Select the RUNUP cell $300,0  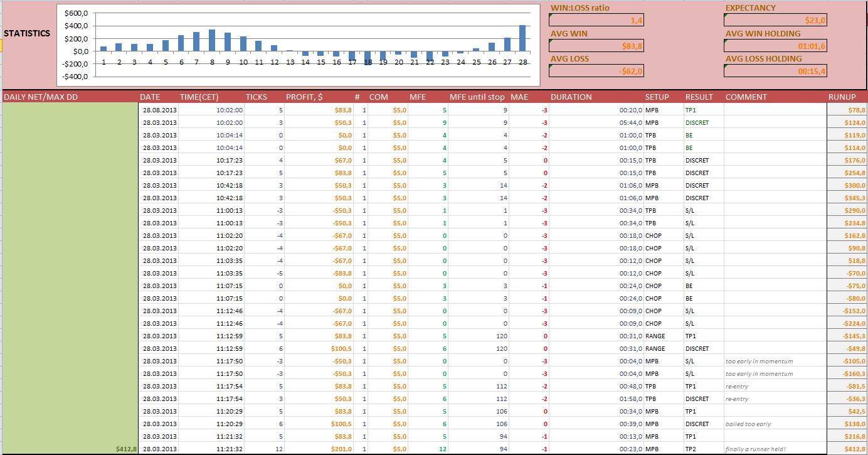[847, 185]
